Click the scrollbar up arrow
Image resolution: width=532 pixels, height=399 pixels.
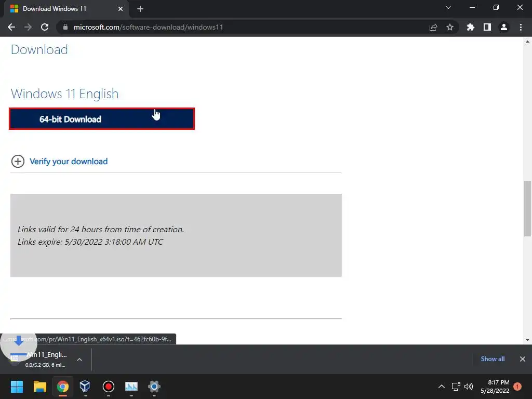pos(527,42)
